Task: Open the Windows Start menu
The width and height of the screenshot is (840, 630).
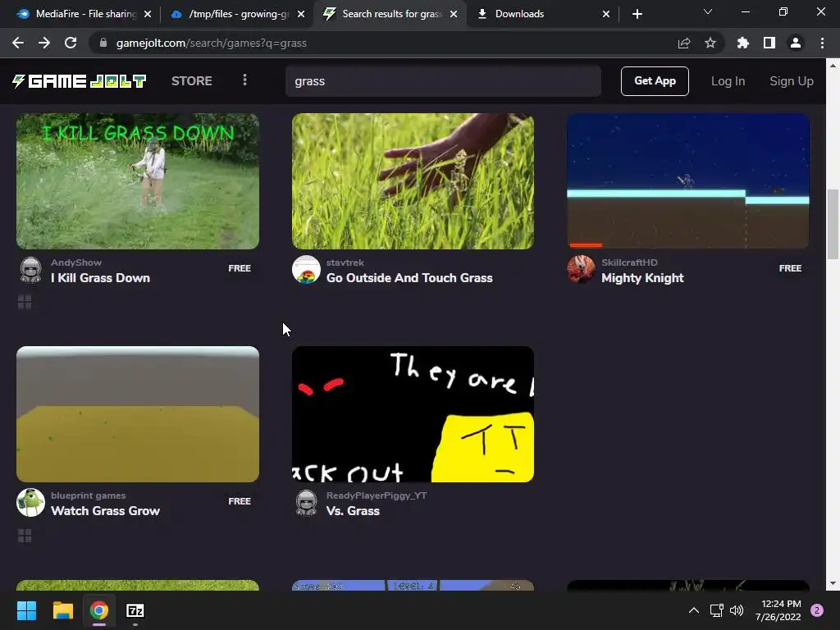Action: tap(26, 610)
